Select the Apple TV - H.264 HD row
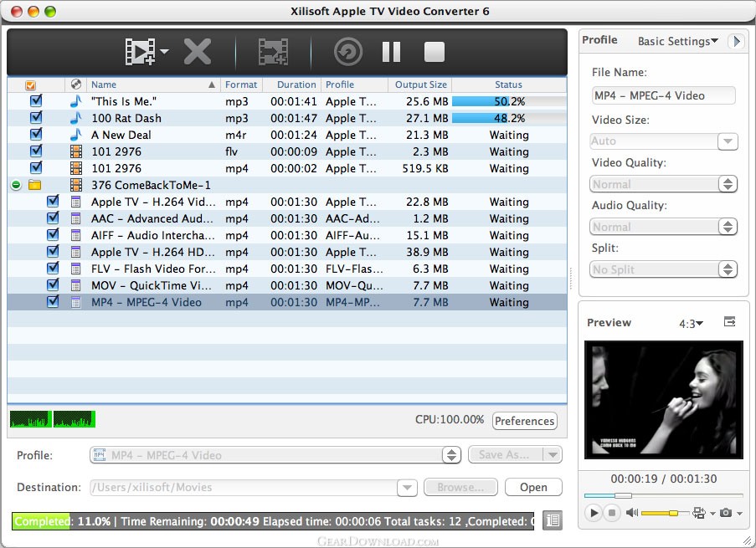Screen dimensions: 756x548 pos(287,252)
